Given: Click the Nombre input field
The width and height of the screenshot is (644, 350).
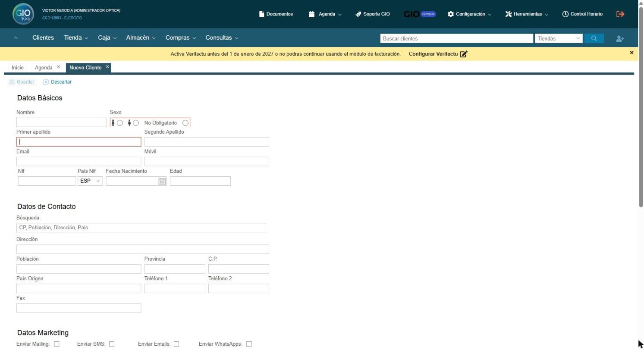Looking at the screenshot, I should (61, 122).
